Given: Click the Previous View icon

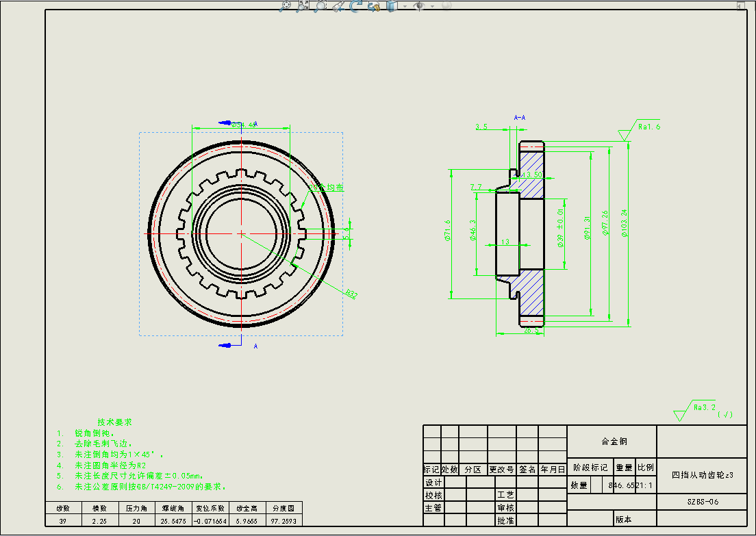Looking at the screenshot, I should [338, 6].
